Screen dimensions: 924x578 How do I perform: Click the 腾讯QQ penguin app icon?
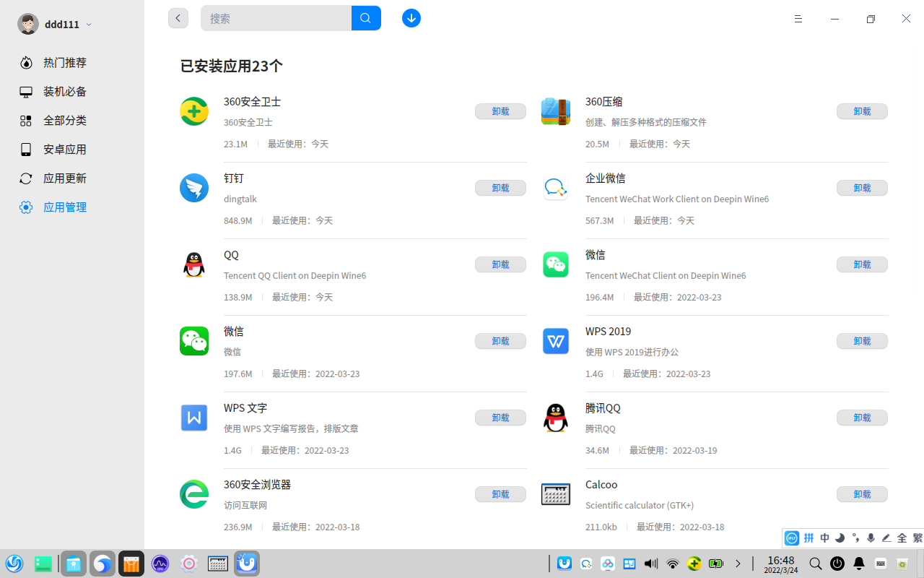tap(556, 418)
